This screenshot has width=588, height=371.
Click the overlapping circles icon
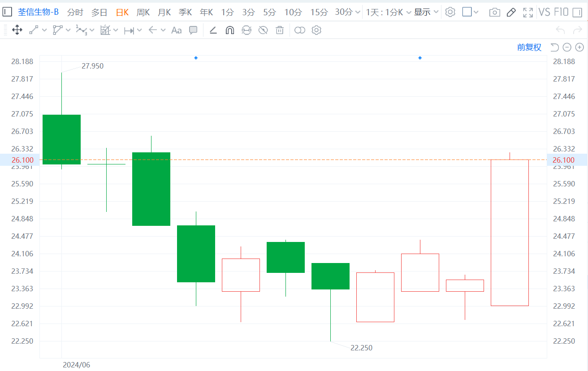click(x=300, y=30)
